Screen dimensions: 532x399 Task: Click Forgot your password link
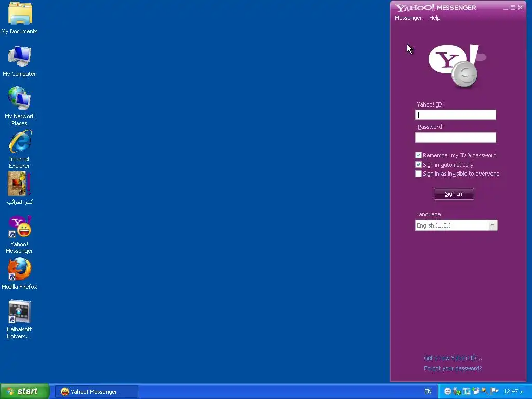pyautogui.click(x=453, y=368)
